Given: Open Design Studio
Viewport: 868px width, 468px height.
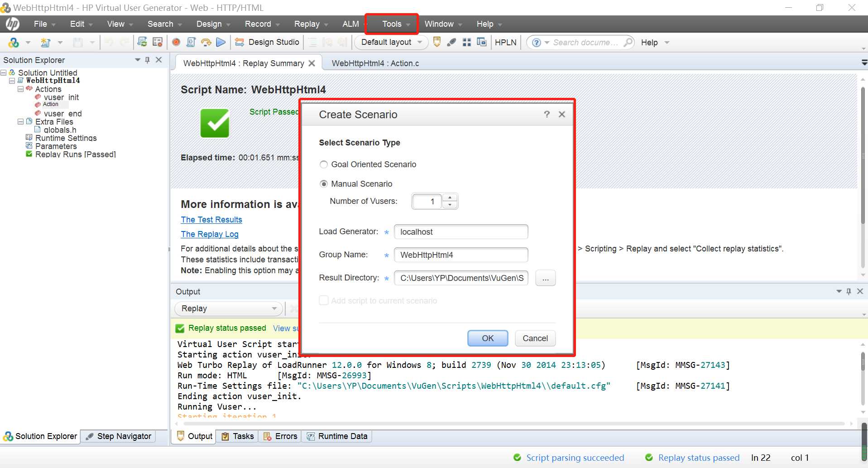Looking at the screenshot, I should (267, 42).
